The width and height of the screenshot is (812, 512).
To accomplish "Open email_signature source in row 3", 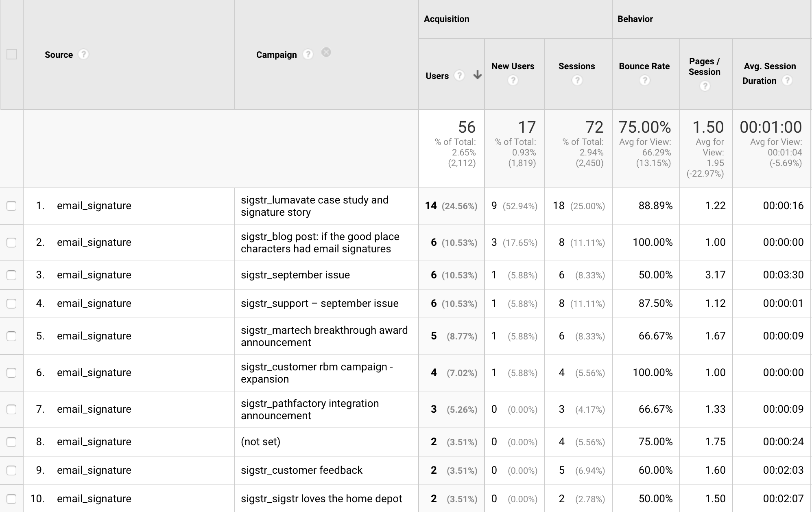I will tap(94, 275).
